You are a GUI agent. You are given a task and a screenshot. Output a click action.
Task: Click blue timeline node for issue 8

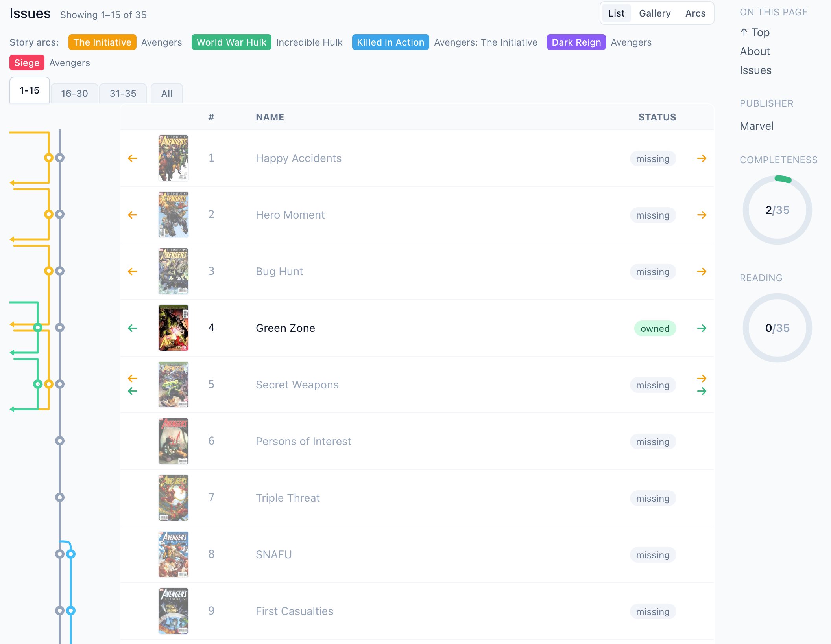pyautogui.click(x=71, y=554)
